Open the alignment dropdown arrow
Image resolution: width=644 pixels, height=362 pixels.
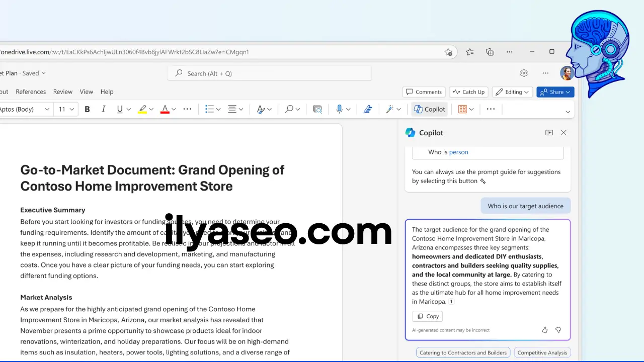tap(241, 109)
